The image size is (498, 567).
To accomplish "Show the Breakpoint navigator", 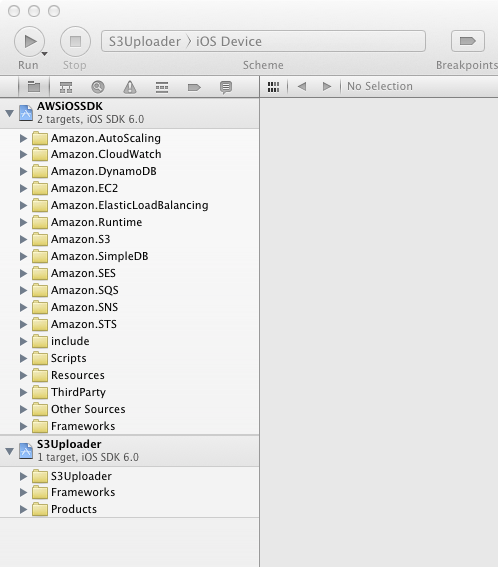I will [x=194, y=87].
